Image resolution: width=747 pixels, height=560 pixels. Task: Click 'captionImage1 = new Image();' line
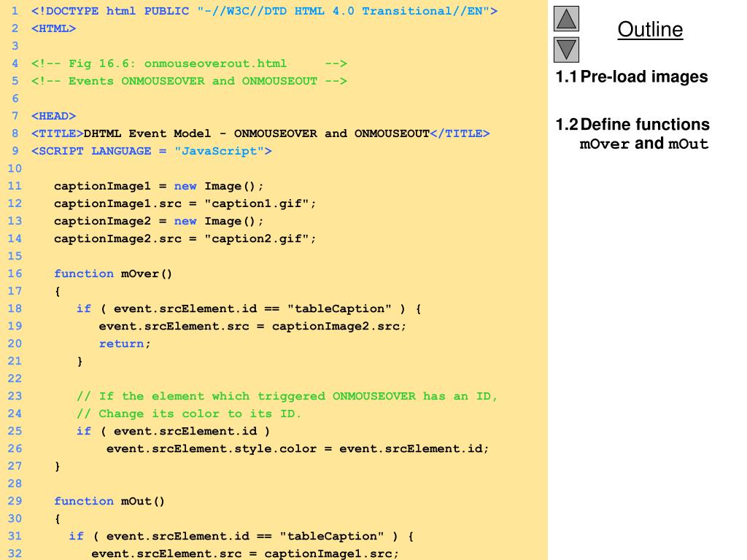click(x=158, y=186)
